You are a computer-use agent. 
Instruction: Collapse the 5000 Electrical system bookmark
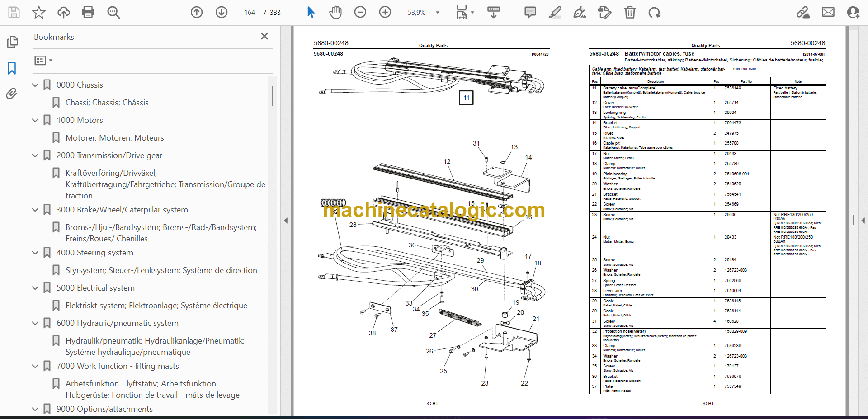pos(35,288)
